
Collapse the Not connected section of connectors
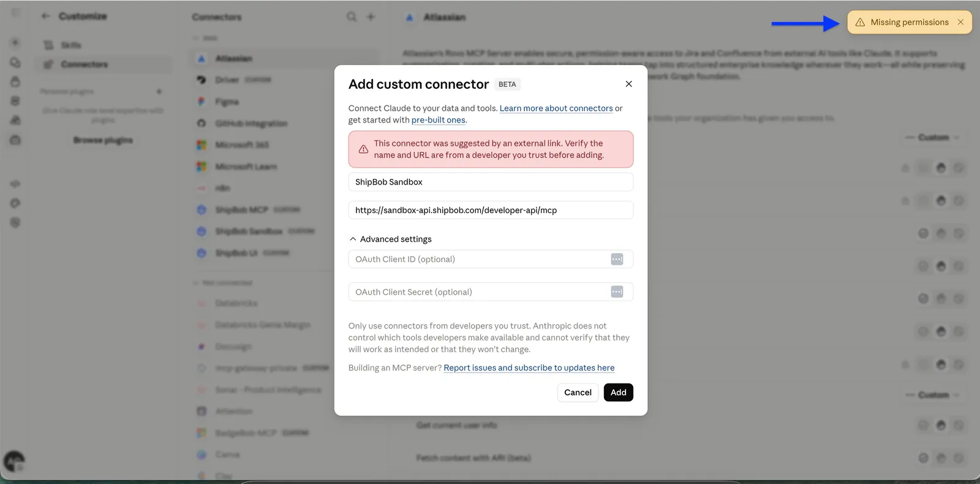tap(223, 282)
